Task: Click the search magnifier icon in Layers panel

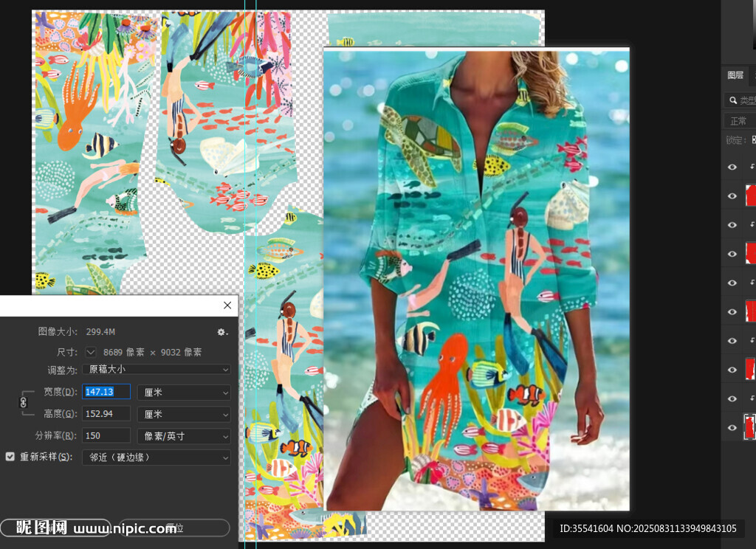Action: pos(733,100)
